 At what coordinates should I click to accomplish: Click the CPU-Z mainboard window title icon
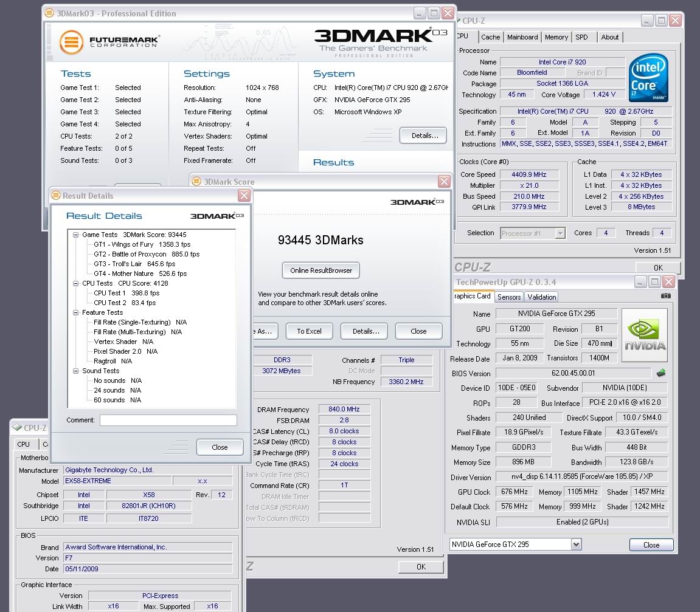(17, 427)
